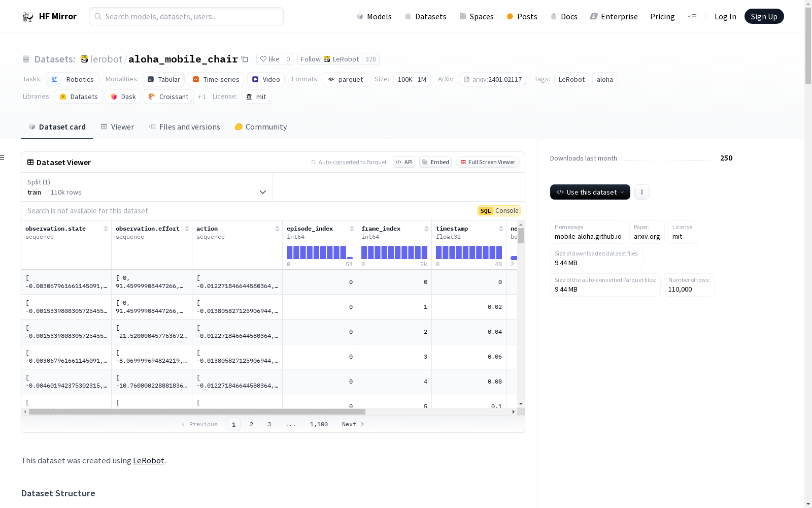Screen dimensions: 812x508
Task: Open the Croissant library tag
Action: [x=168, y=97]
